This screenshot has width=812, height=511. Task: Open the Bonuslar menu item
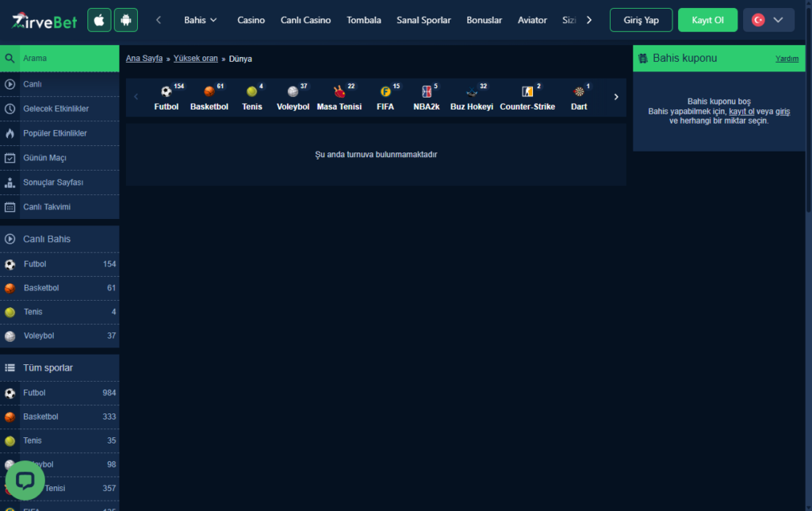click(485, 20)
